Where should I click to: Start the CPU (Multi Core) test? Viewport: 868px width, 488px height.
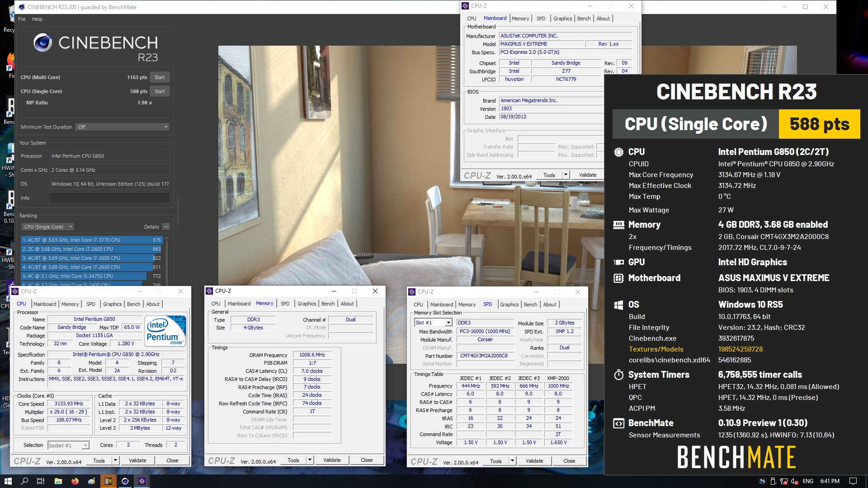(x=160, y=77)
